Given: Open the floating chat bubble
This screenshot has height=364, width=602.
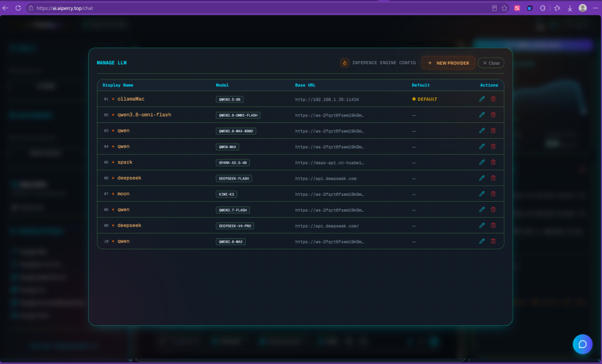Looking at the screenshot, I should 583,344.
